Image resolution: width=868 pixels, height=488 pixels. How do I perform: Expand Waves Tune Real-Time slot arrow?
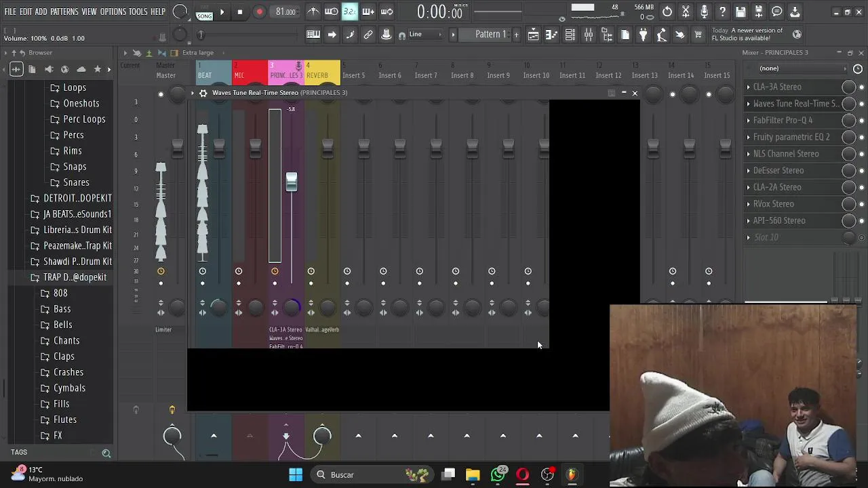click(749, 104)
